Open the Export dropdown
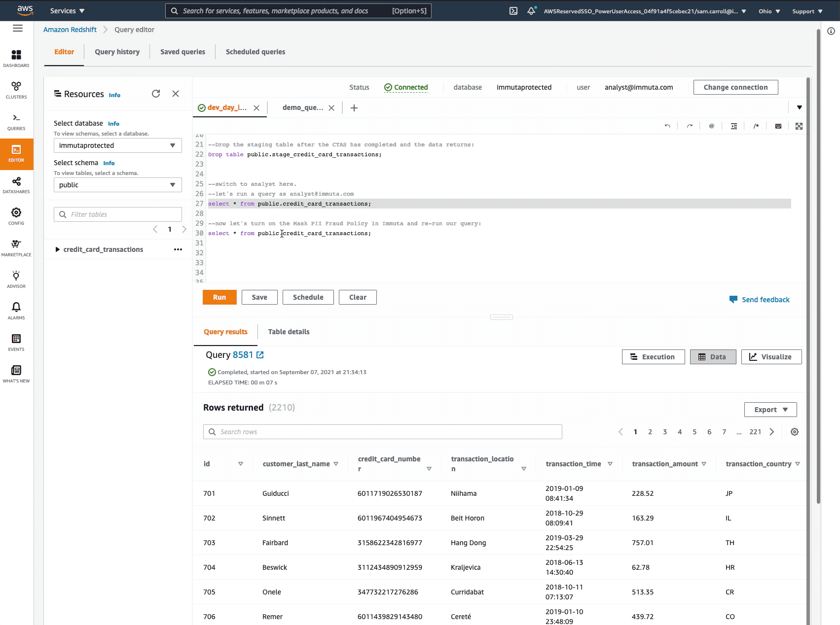This screenshot has width=840, height=625. [x=770, y=410]
